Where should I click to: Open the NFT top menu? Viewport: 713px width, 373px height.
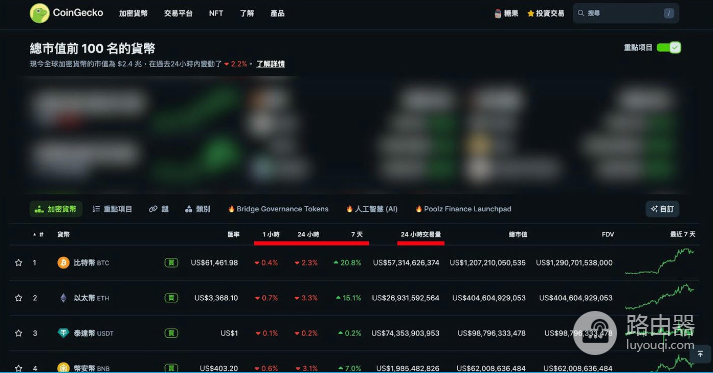coord(216,13)
